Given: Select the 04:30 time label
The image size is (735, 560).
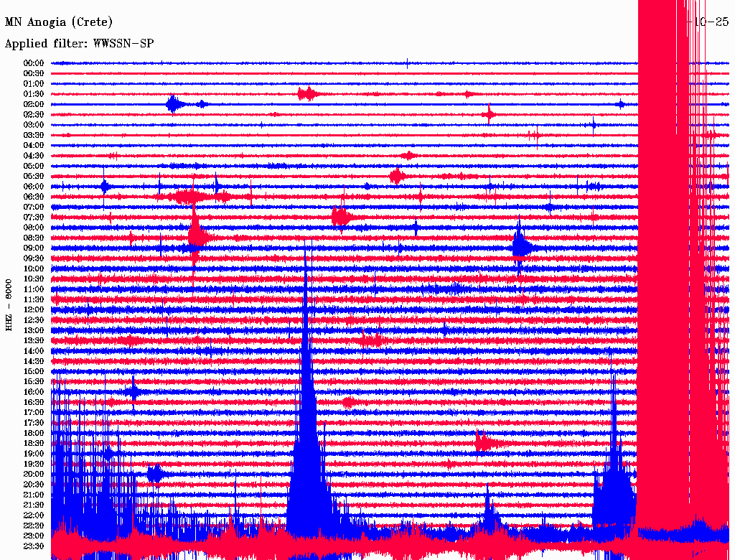Looking at the screenshot, I should point(34,156).
